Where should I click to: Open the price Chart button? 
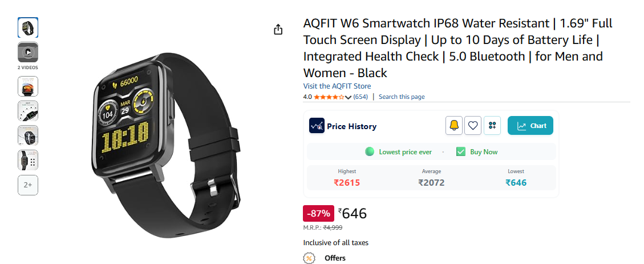(x=530, y=126)
